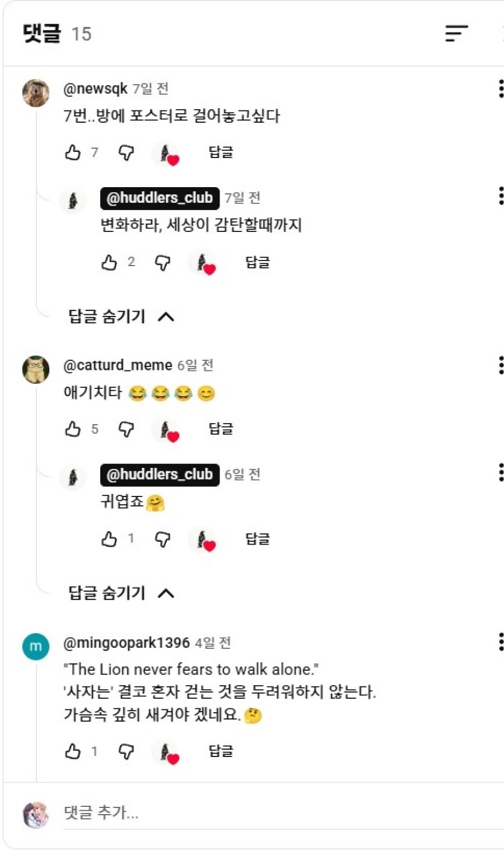504x850 pixels.
Task: Open more options for @mingoopark1396 comment
Action: pos(500,642)
